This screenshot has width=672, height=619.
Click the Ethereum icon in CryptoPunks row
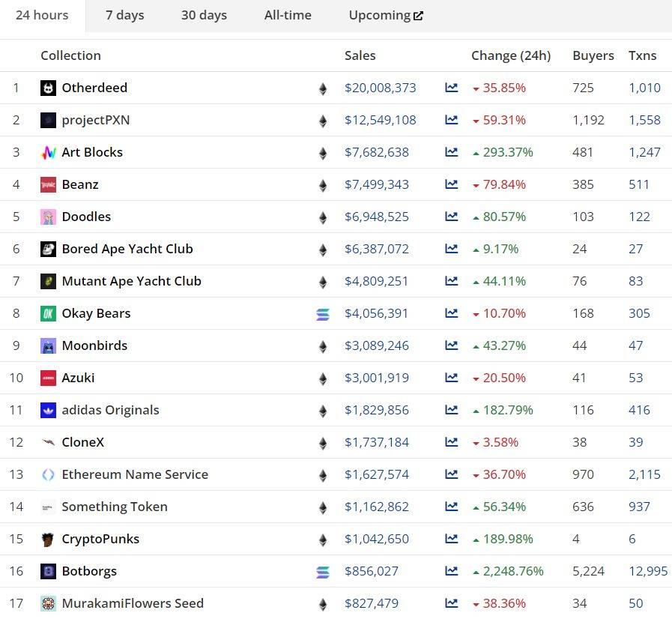(323, 540)
